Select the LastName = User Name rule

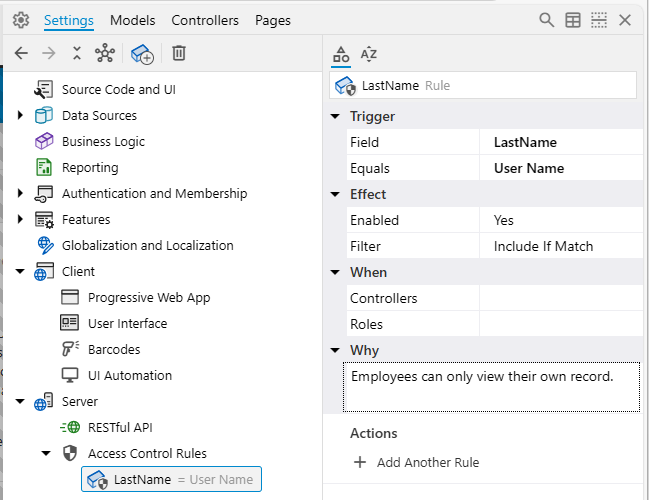point(171,479)
